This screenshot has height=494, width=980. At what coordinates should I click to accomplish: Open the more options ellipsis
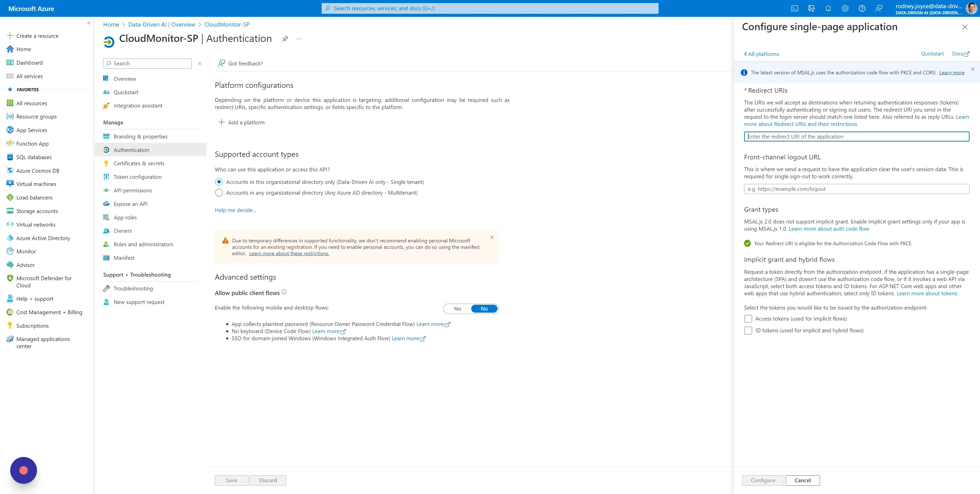[x=299, y=38]
